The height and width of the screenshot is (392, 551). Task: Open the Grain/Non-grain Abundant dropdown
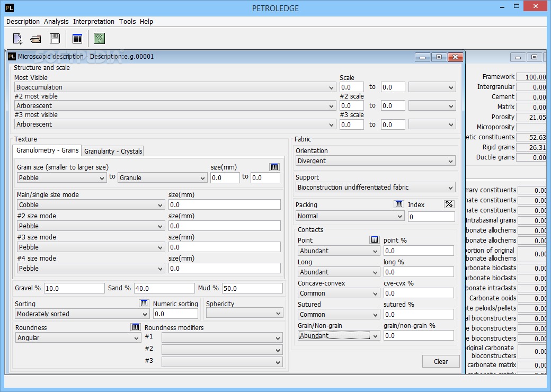[339, 336]
